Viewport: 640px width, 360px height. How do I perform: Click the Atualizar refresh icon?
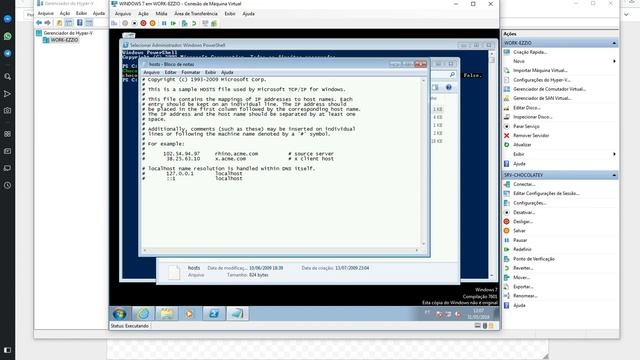[x=507, y=145]
